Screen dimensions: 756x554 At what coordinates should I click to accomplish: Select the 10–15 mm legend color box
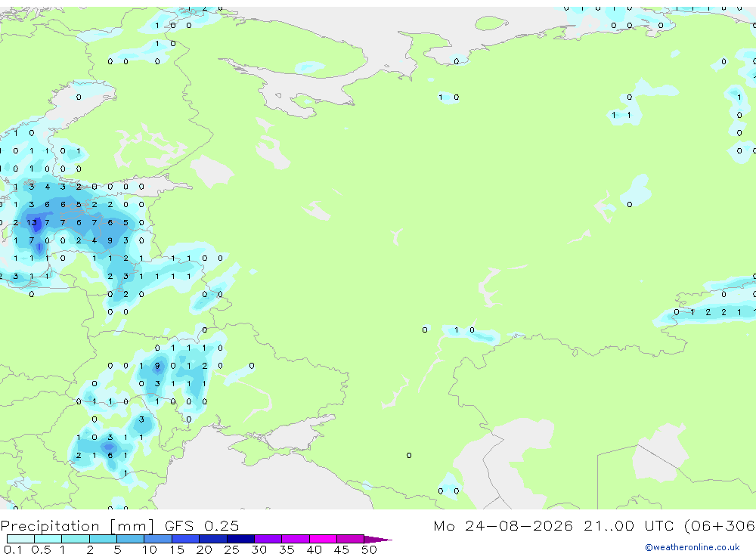point(158,539)
